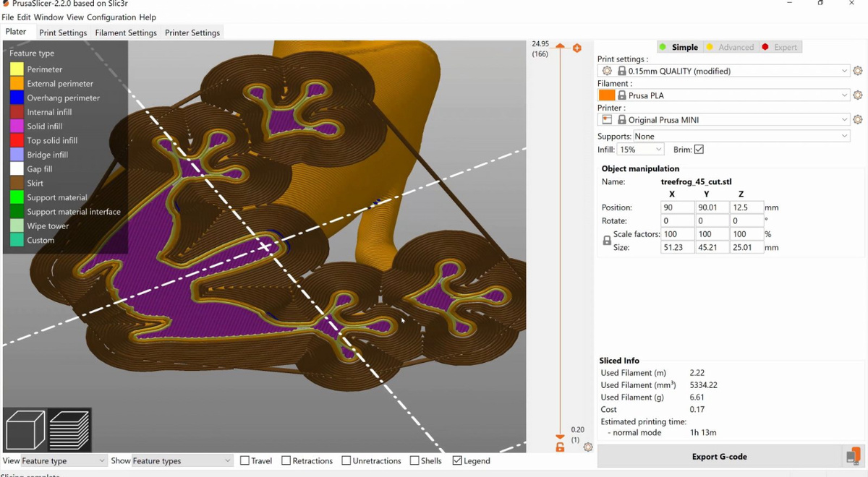The height and width of the screenshot is (477, 868).
Task: Click cog icon in print settings combo
Action: pyautogui.click(x=607, y=71)
